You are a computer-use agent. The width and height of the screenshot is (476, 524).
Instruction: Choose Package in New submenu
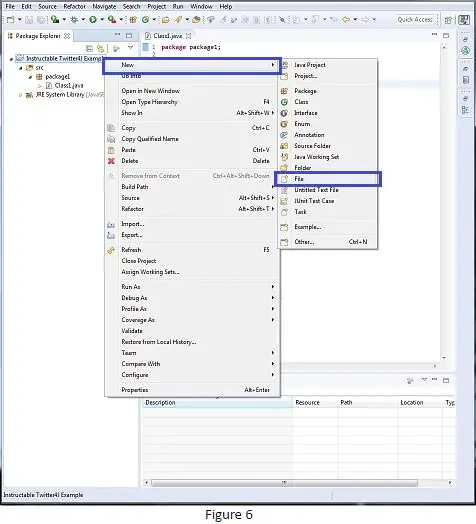coord(328,91)
